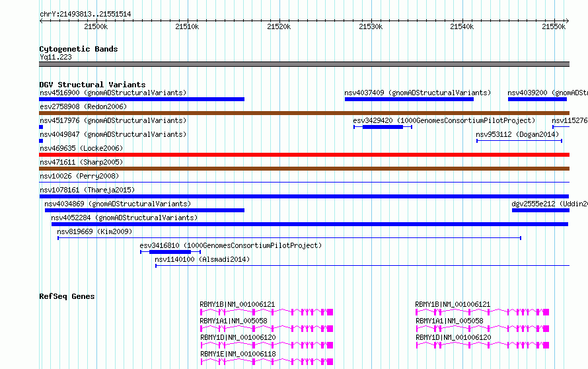This screenshot has width=588, height=369.
Task: Select variant label nsv1140100 (Alsmadi2014)
Action: 202,259
